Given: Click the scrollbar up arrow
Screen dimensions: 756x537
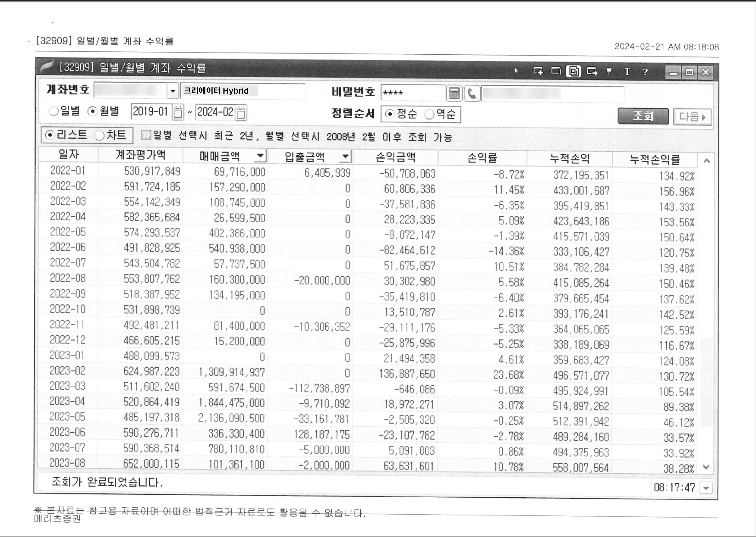Looking at the screenshot, I should (x=706, y=161).
